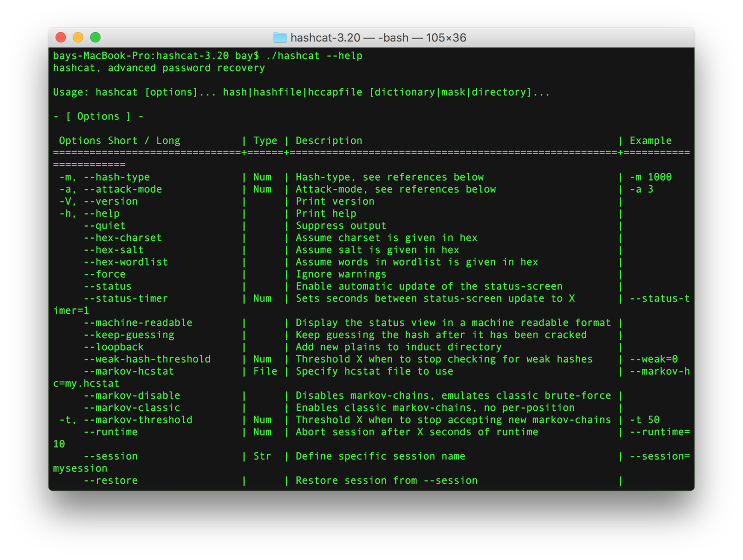Select the --keep-guessing option text
The width and height of the screenshot is (743, 560).
click(x=129, y=334)
